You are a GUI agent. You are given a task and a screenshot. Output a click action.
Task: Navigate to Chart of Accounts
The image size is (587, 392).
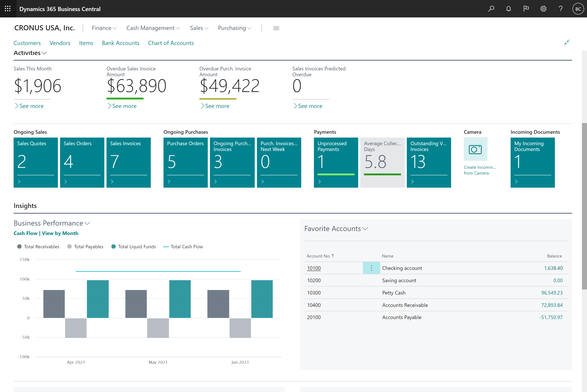[x=171, y=43]
